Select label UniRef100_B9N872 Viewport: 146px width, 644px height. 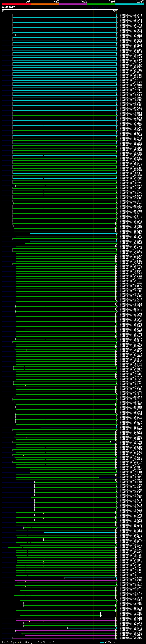point(131,228)
